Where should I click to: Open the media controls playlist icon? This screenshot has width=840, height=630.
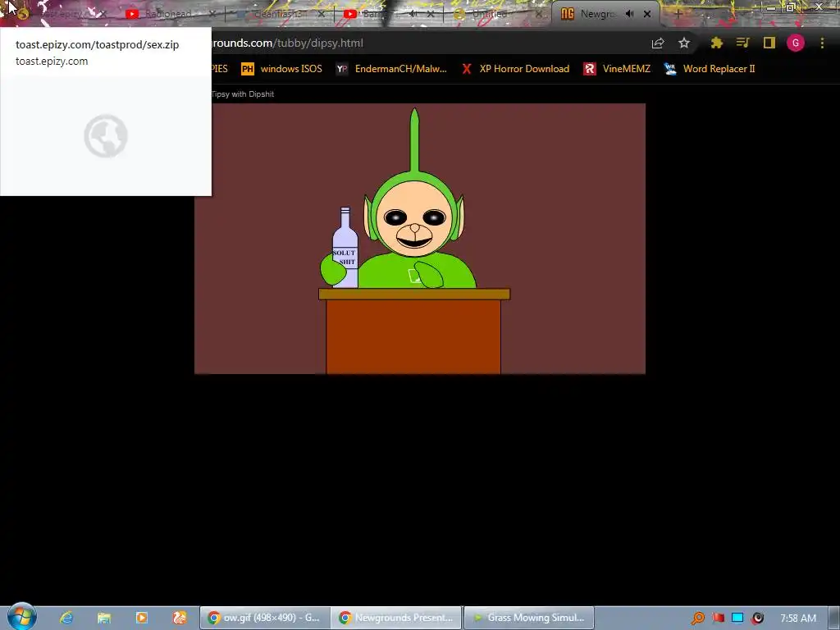[742, 43]
